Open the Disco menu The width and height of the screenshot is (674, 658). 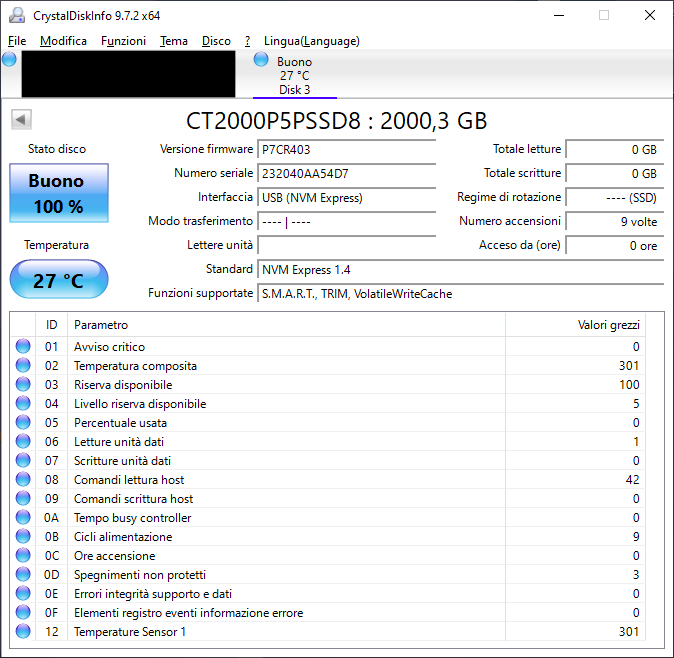pyautogui.click(x=216, y=41)
